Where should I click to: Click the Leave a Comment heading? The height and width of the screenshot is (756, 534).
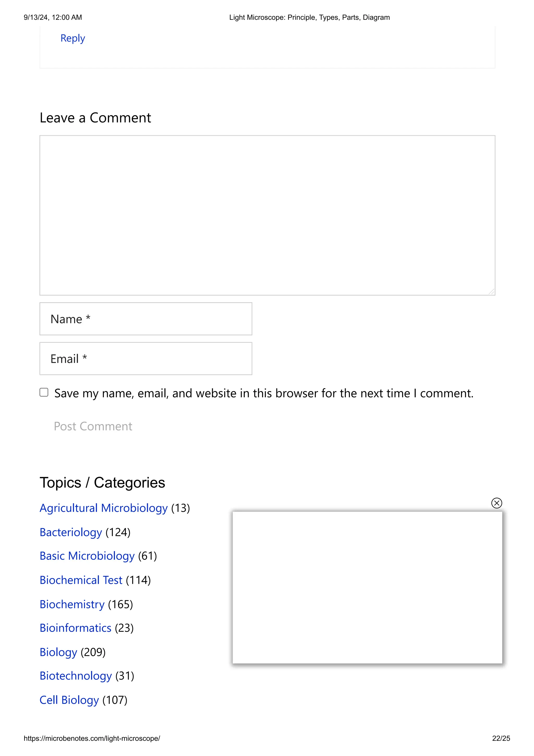tap(95, 118)
